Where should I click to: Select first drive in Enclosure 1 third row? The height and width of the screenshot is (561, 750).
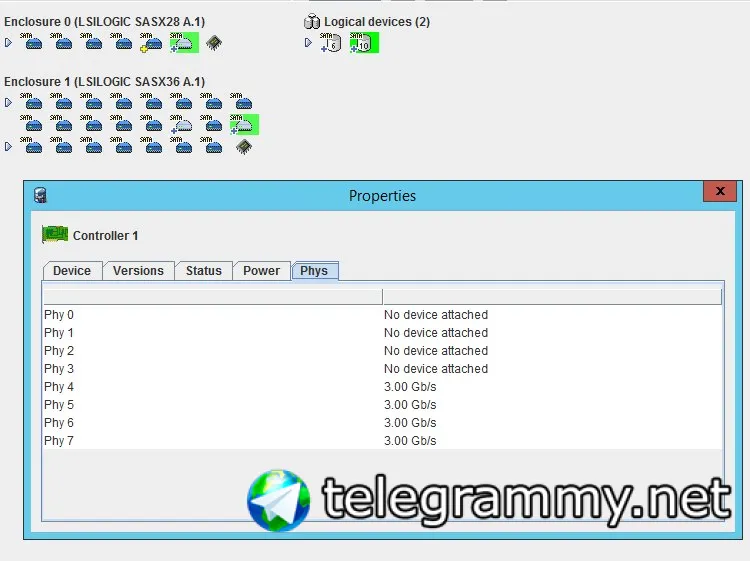[31, 145]
